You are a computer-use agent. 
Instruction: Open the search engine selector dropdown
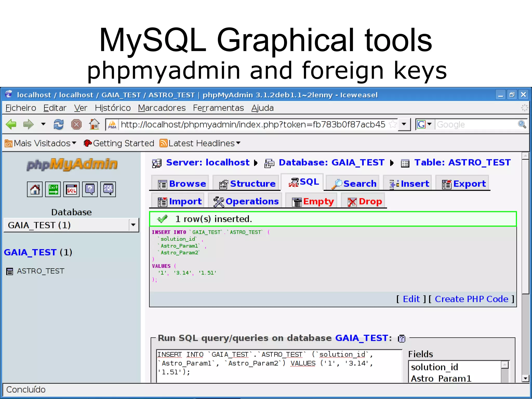click(x=424, y=124)
